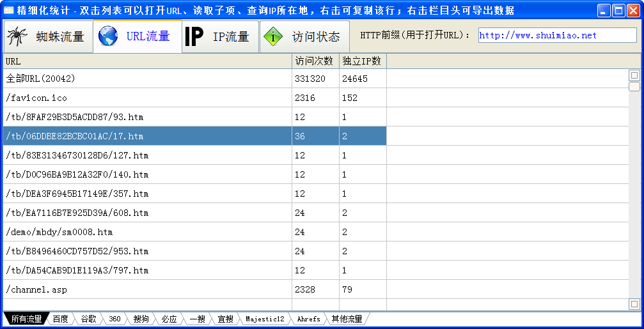The image size is (644, 329).
Task: Select the /demo/mbdy/sm0008.htm row
Action: pyautogui.click(x=194, y=232)
